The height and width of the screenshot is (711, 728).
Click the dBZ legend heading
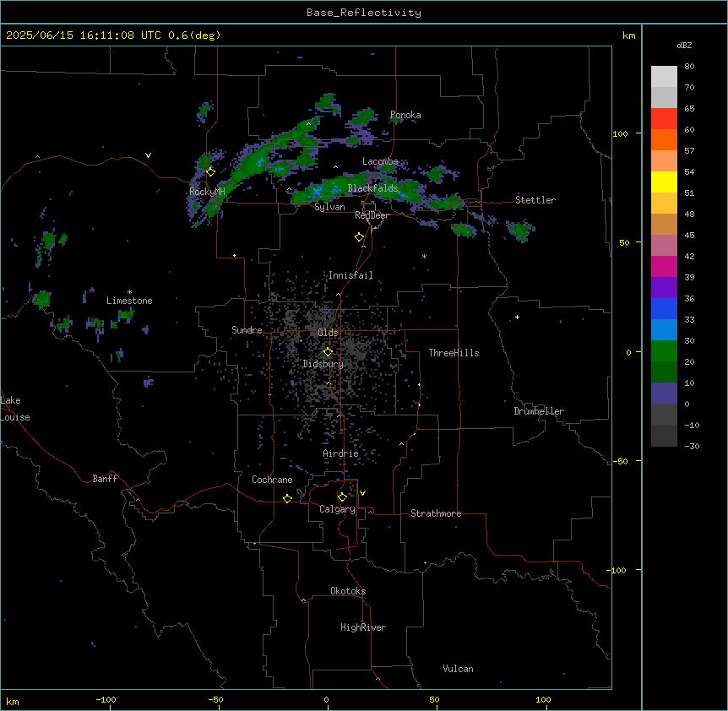pyautogui.click(x=684, y=46)
